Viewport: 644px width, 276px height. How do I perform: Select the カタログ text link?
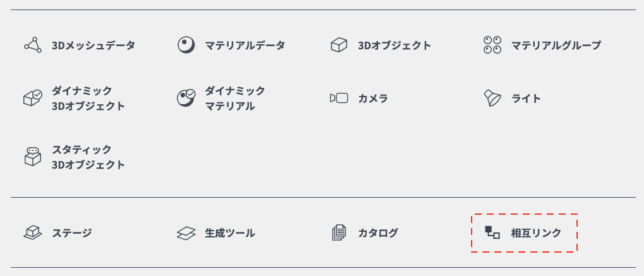point(378,233)
